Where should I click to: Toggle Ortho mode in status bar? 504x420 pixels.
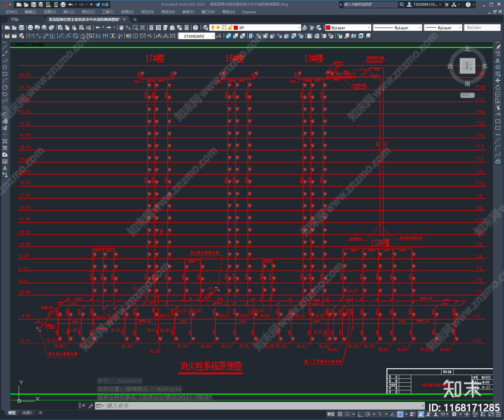pos(360,414)
